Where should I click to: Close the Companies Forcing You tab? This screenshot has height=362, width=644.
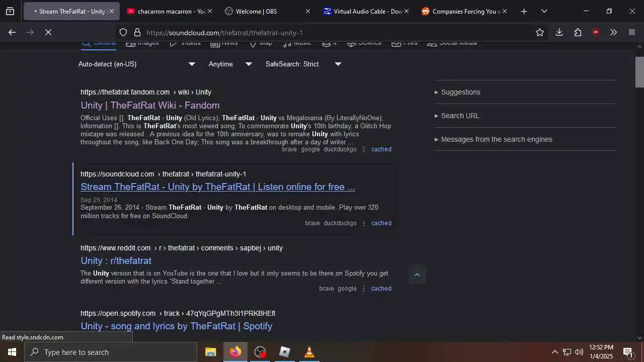coord(505,11)
